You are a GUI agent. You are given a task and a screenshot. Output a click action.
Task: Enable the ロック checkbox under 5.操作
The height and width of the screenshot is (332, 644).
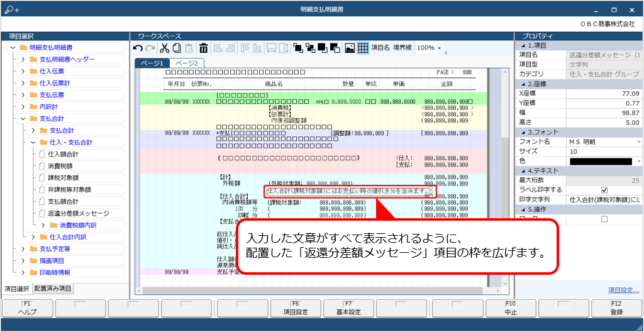click(x=604, y=219)
